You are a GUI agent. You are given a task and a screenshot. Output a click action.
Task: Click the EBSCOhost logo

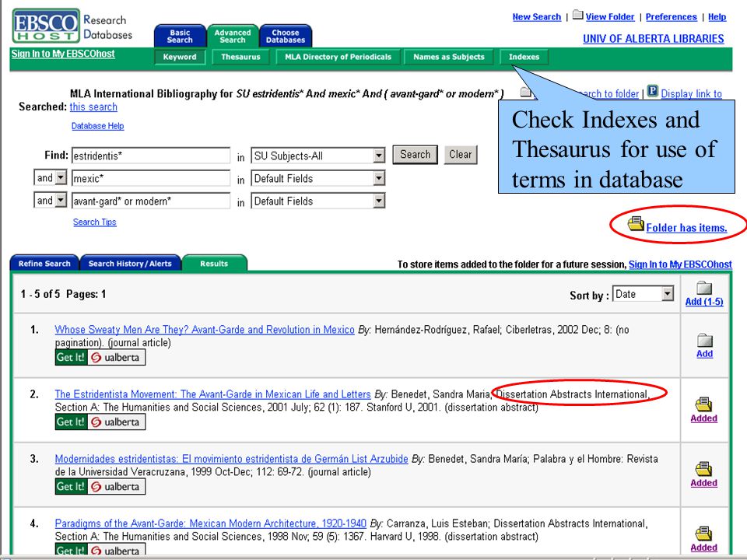tap(46, 26)
